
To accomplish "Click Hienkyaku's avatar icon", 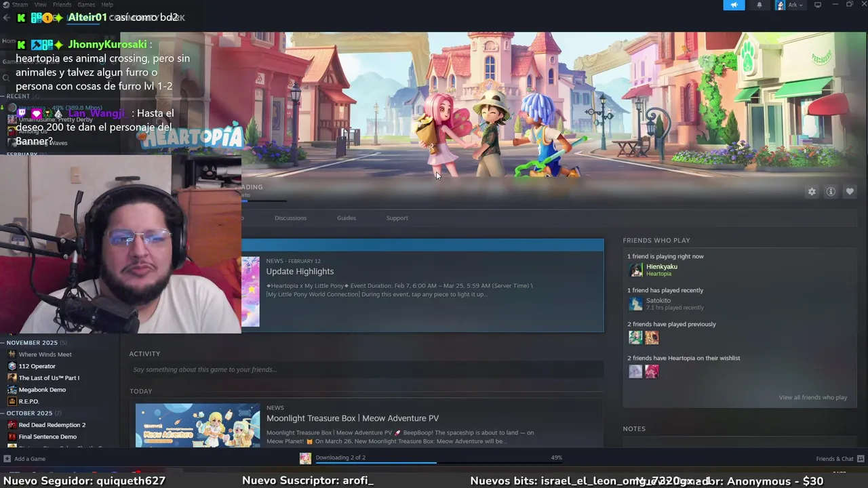I will pyautogui.click(x=635, y=270).
